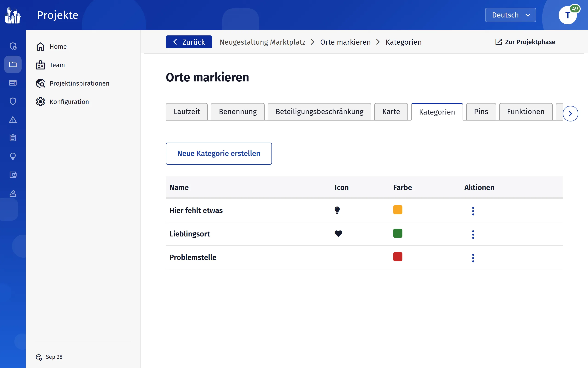Click the heart icon of Lieblingsort
The height and width of the screenshot is (368, 588).
[x=338, y=233]
